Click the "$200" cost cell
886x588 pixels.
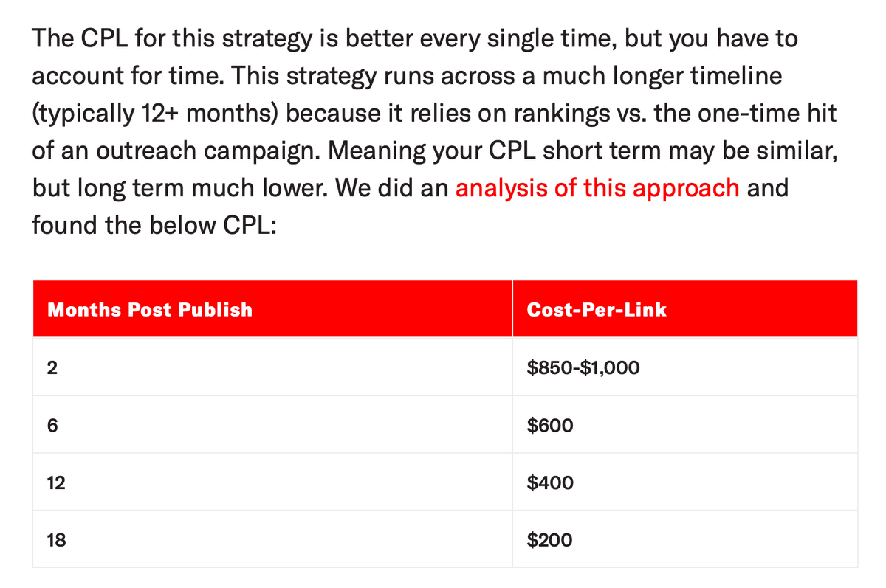tap(685, 539)
